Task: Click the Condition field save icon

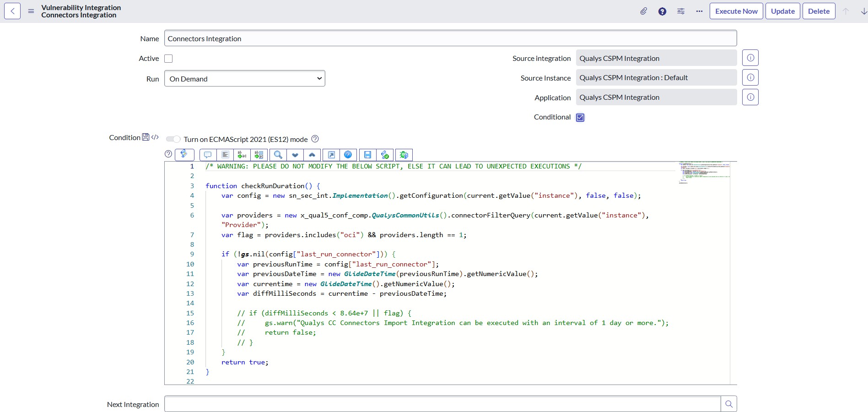Action: (146, 137)
